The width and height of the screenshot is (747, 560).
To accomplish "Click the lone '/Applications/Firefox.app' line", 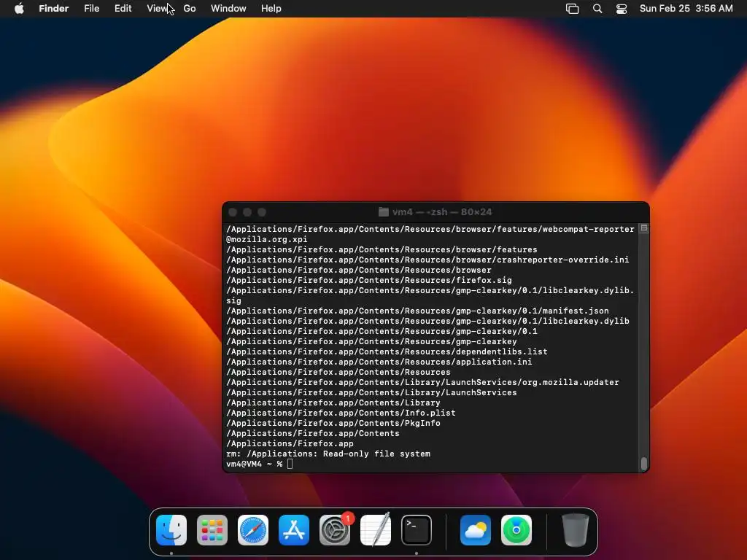I will 290,443.
